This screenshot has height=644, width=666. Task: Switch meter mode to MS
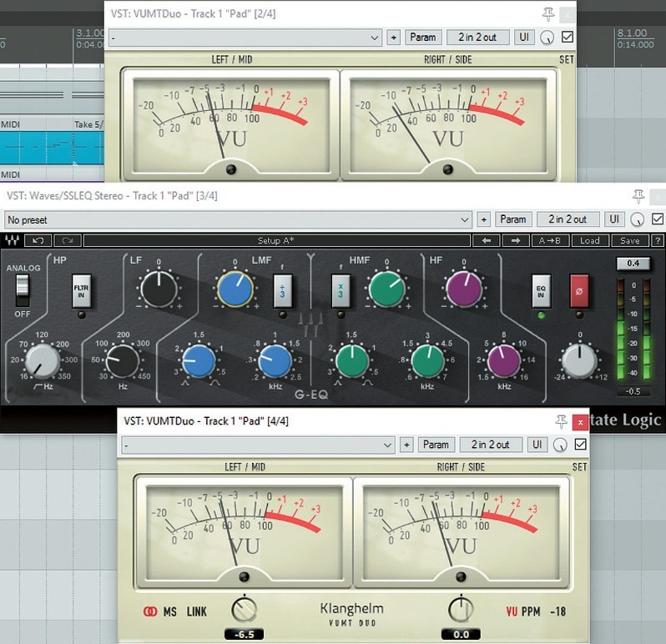click(170, 611)
